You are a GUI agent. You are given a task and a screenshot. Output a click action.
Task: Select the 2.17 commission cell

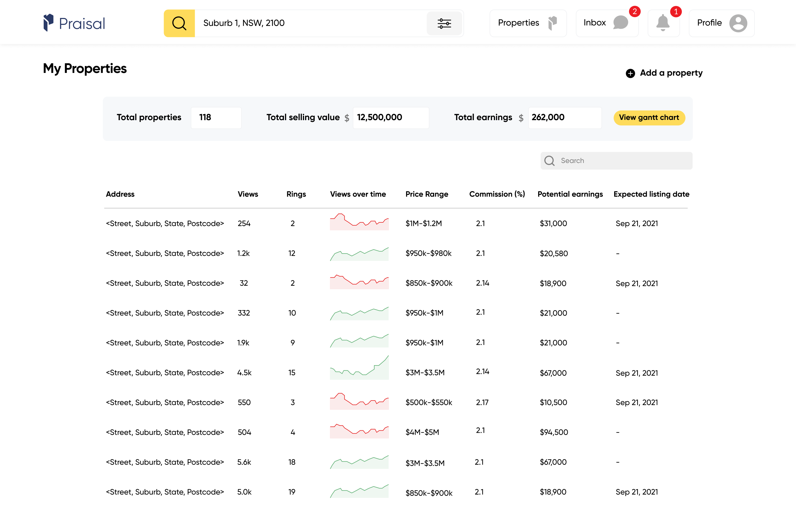482,402
